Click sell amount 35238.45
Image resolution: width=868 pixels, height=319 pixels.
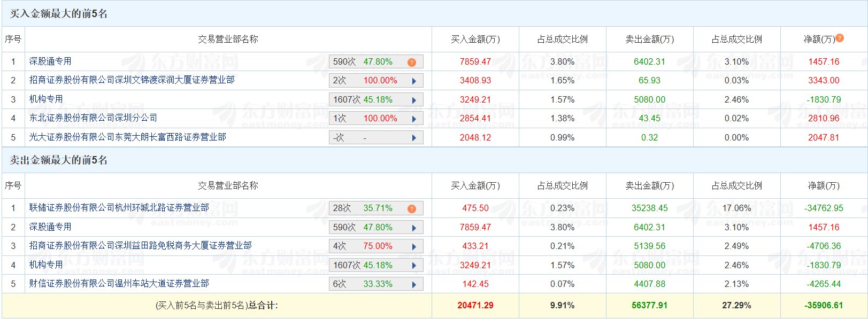650,208
